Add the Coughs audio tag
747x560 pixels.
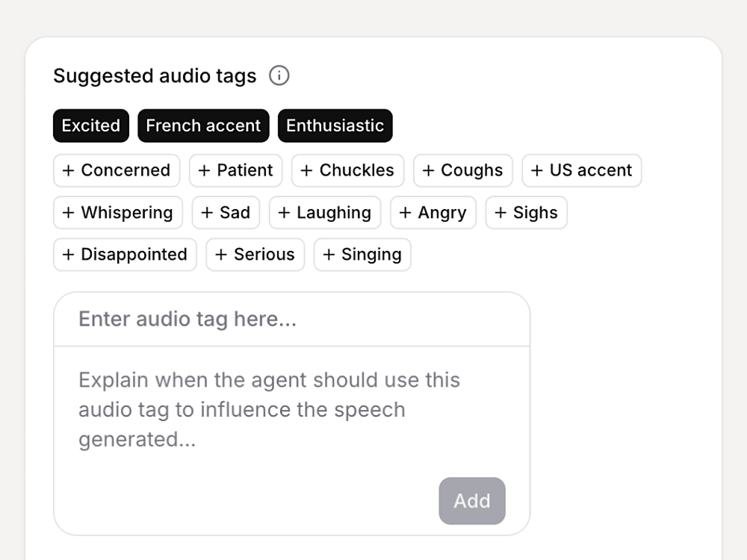463,170
